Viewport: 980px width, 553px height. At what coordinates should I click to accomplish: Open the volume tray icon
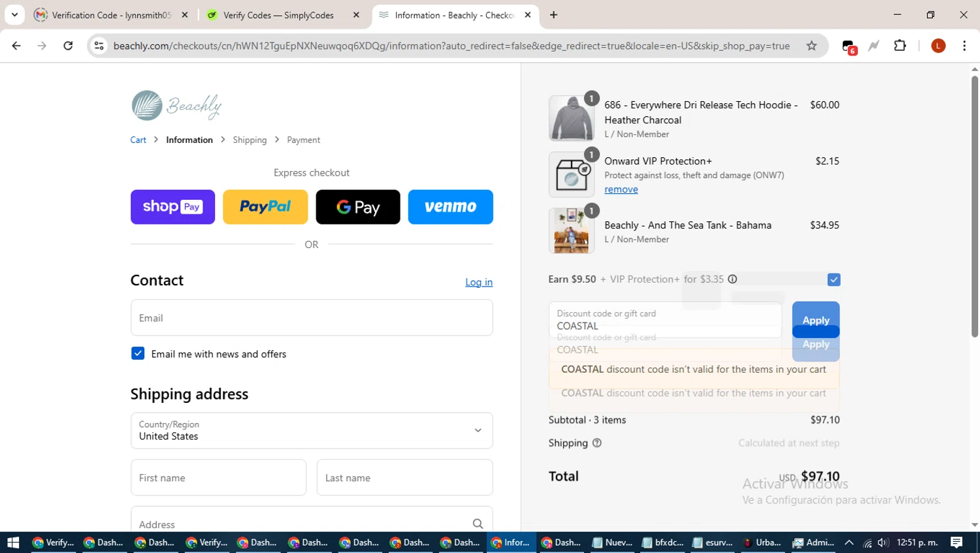click(x=883, y=543)
